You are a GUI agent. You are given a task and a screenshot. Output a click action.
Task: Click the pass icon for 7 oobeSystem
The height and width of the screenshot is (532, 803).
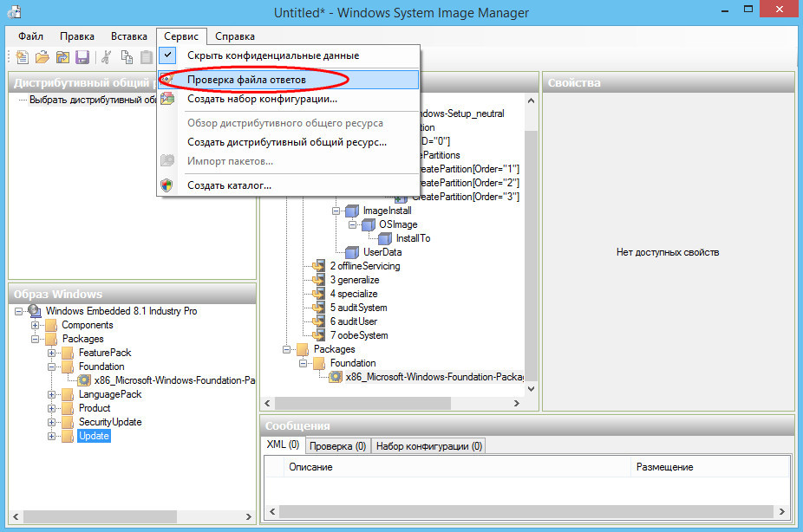point(318,335)
